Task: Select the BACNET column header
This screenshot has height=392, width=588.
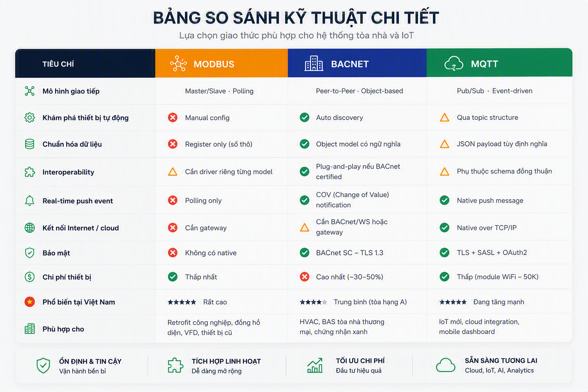Action: click(357, 63)
